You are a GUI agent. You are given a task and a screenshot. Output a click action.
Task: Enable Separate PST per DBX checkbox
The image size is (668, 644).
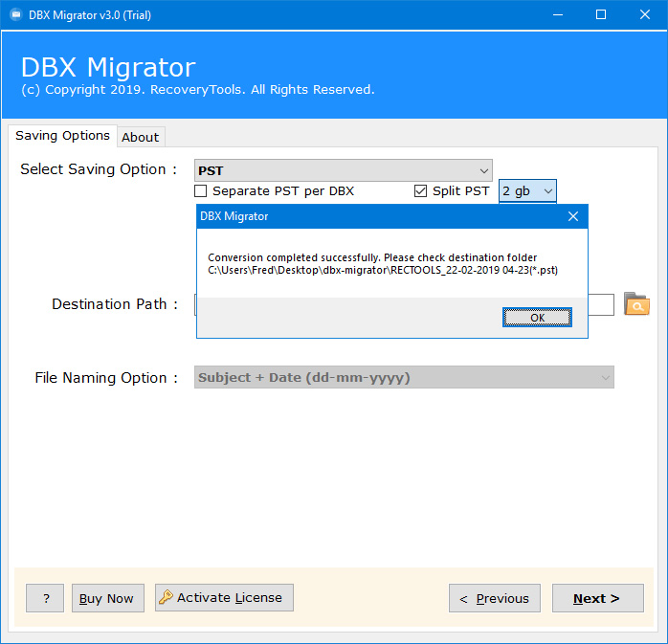(x=201, y=190)
